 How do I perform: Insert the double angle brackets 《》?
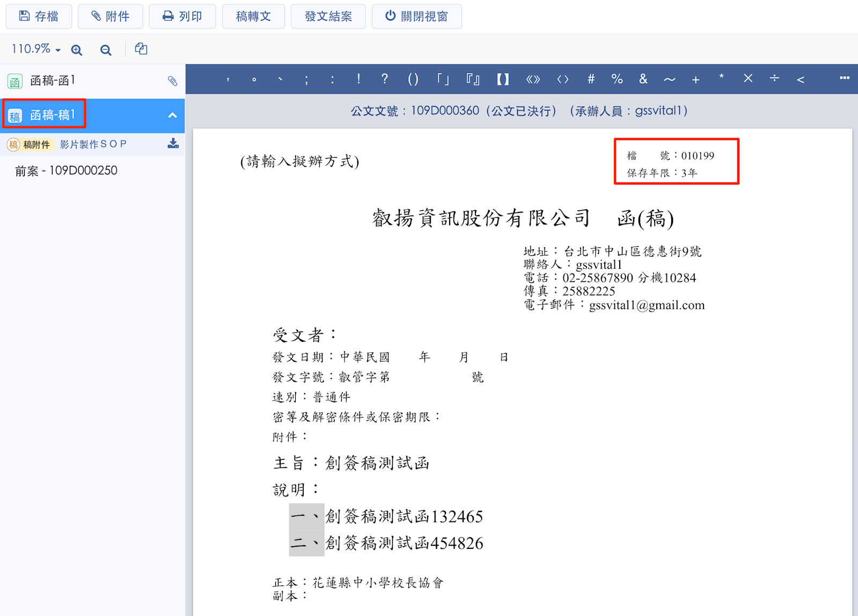tap(532, 79)
